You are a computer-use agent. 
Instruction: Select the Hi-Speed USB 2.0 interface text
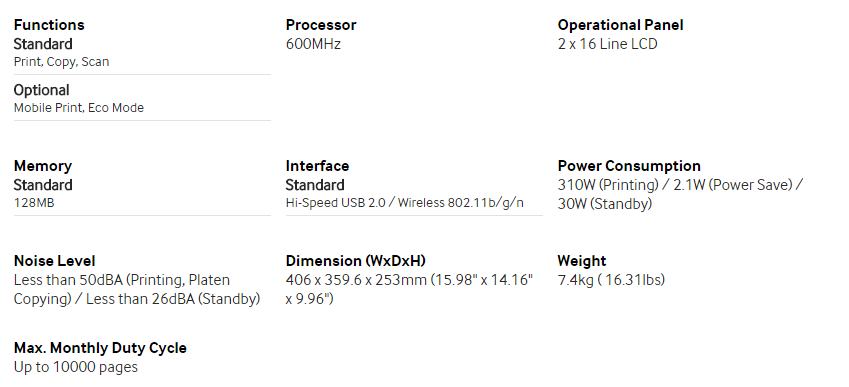(336, 203)
